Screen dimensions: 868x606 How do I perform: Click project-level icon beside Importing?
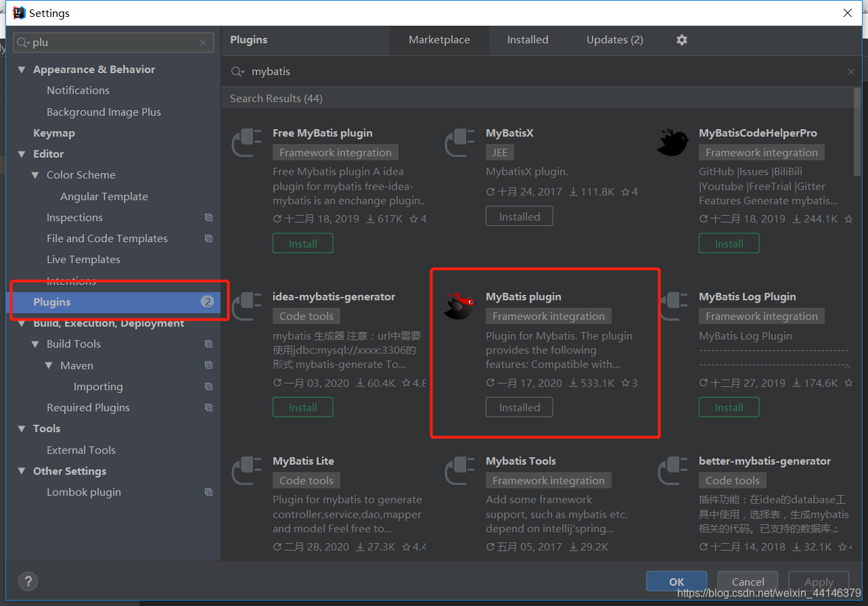(208, 387)
